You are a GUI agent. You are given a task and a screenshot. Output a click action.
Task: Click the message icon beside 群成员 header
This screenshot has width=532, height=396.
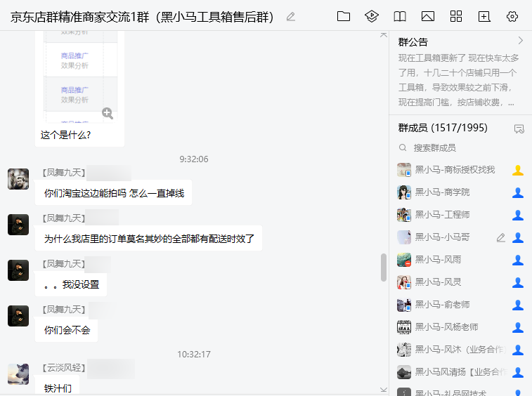tap(519, 128)
